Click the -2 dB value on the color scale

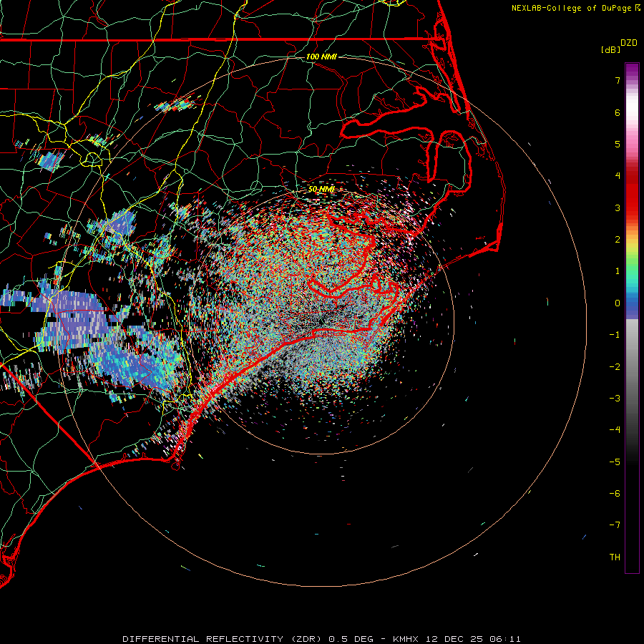coord(615,367)
